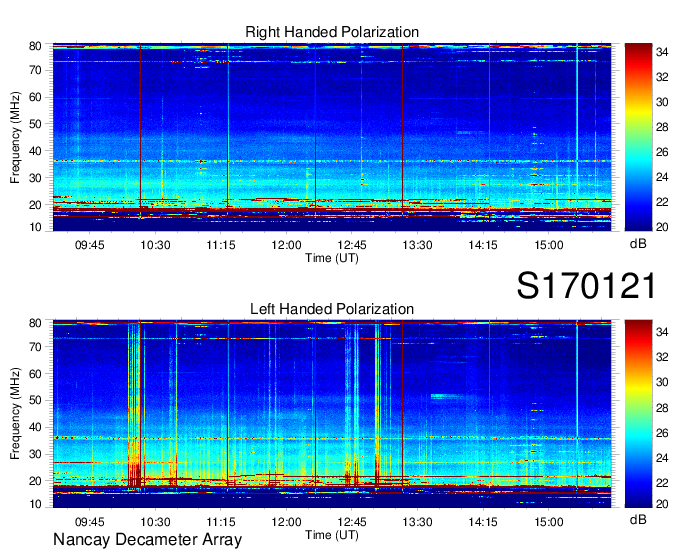This screenshot has width=680, height=552.
Task: Click the 70 MHz tick label on the bottom plot
Action: pyautogui.click(x=35, y=346)
